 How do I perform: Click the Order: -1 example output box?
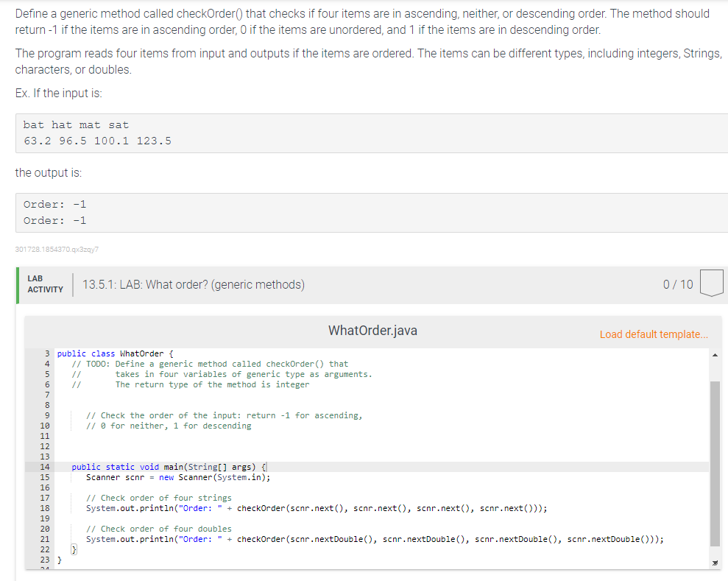tap(55, 204)
